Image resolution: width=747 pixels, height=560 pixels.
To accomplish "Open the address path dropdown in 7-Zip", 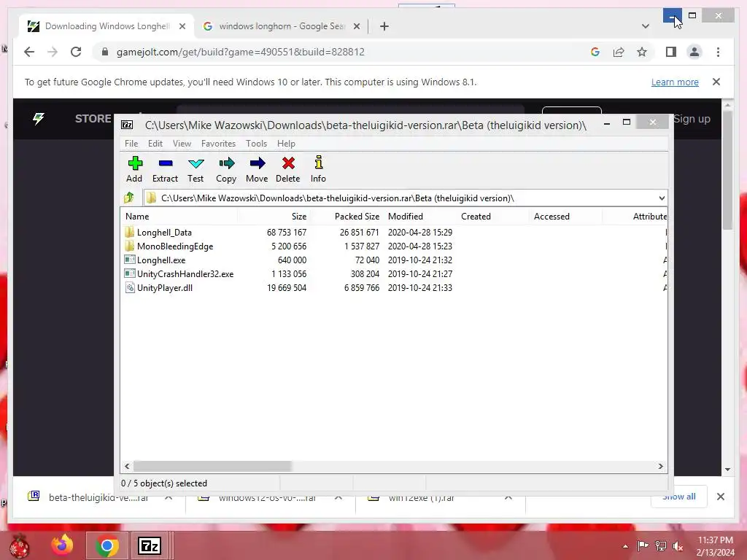I will pyautogui.click(x=661, y=198).
